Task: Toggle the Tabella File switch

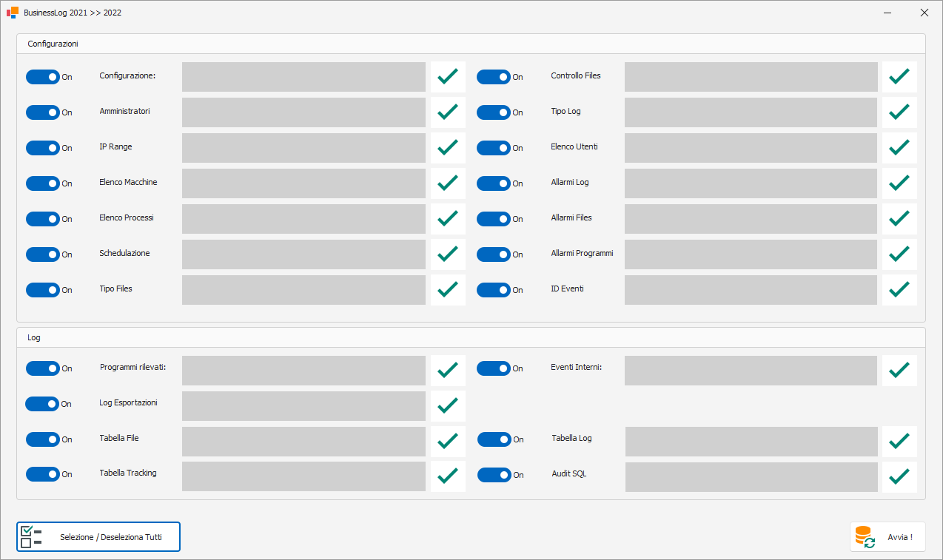Action: coord(43,439)
